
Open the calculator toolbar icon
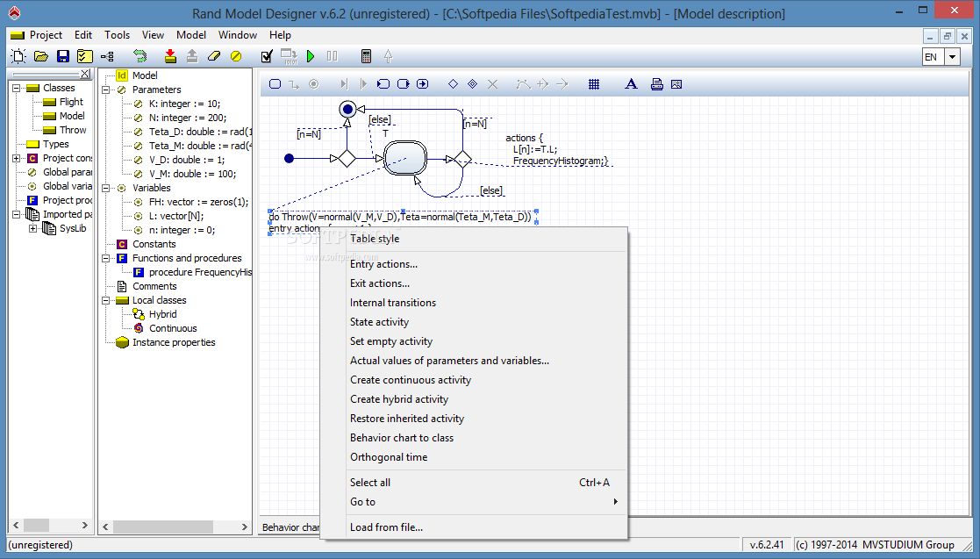point(366,56)
